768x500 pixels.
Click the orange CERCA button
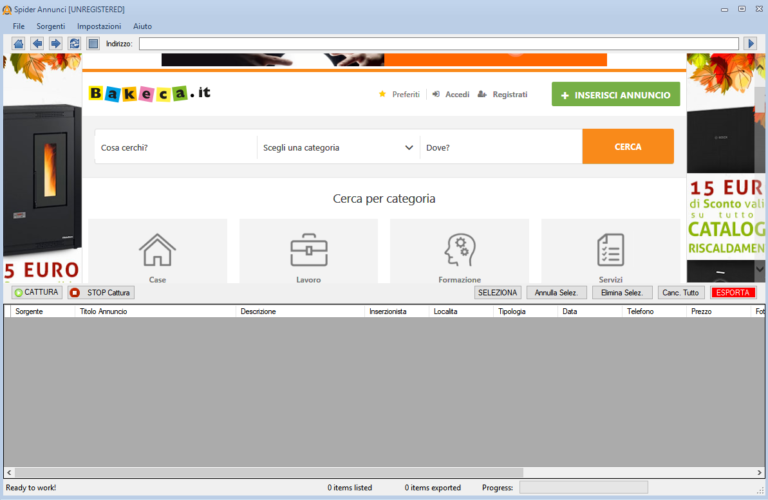(628, 147)
